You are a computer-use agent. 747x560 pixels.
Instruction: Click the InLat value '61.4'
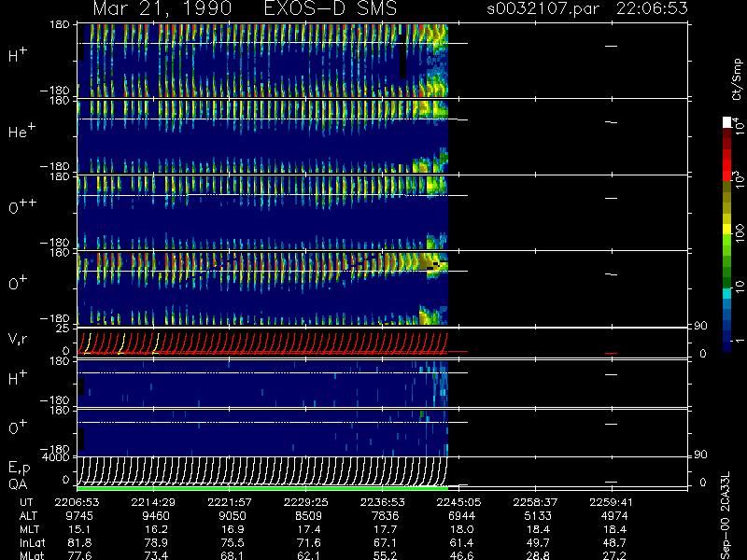click(x=461, y=543)
